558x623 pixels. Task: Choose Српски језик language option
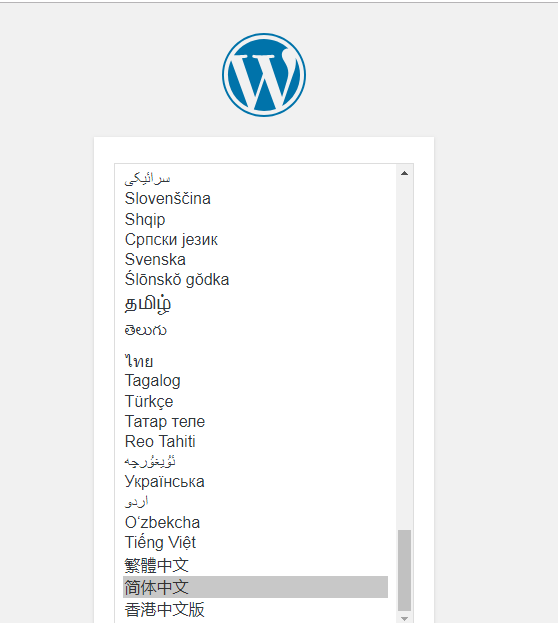coord(255,240)
